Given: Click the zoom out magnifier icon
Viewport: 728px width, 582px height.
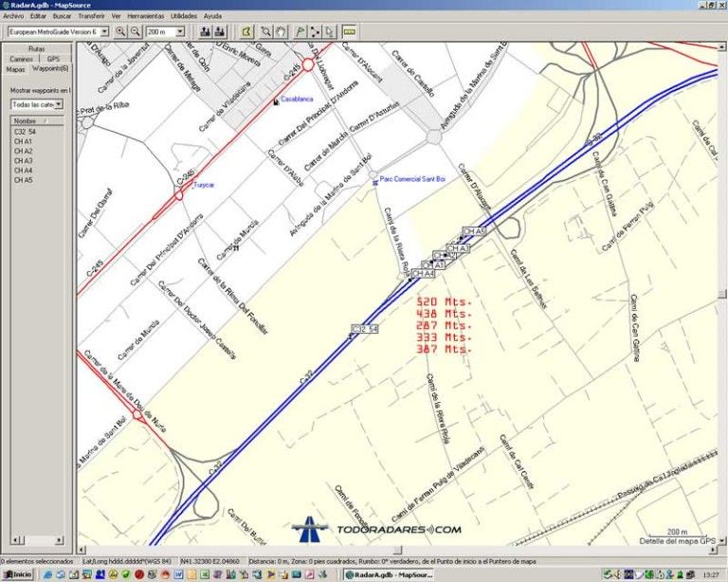Looking at the screenshot, I should 136,31.
